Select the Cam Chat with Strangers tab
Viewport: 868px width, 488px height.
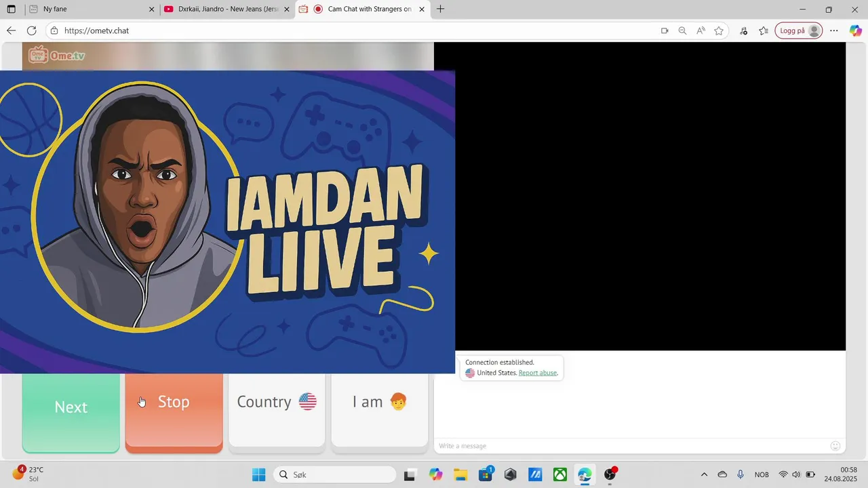[x=362, y=9]
